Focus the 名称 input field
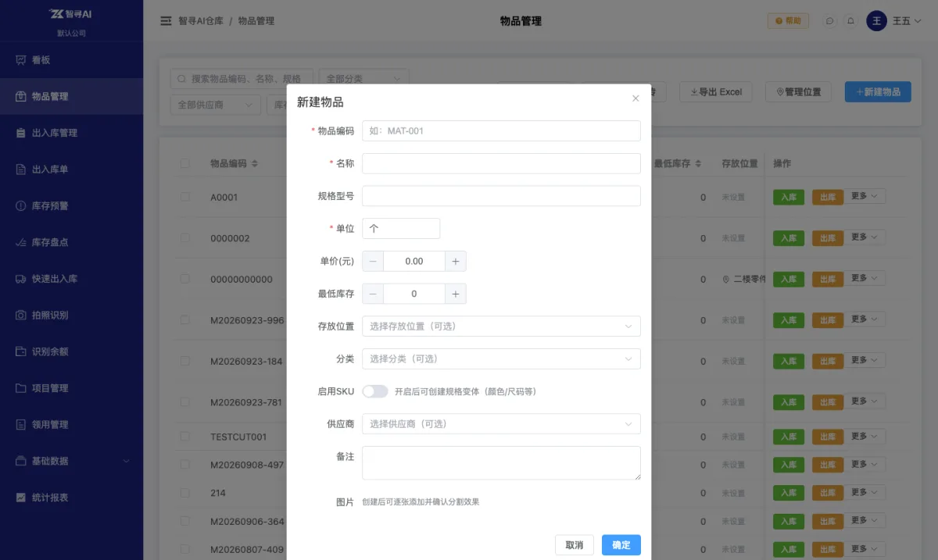This screenshot has height=560, width=938. pyautogui.click(x=501, y=164)
